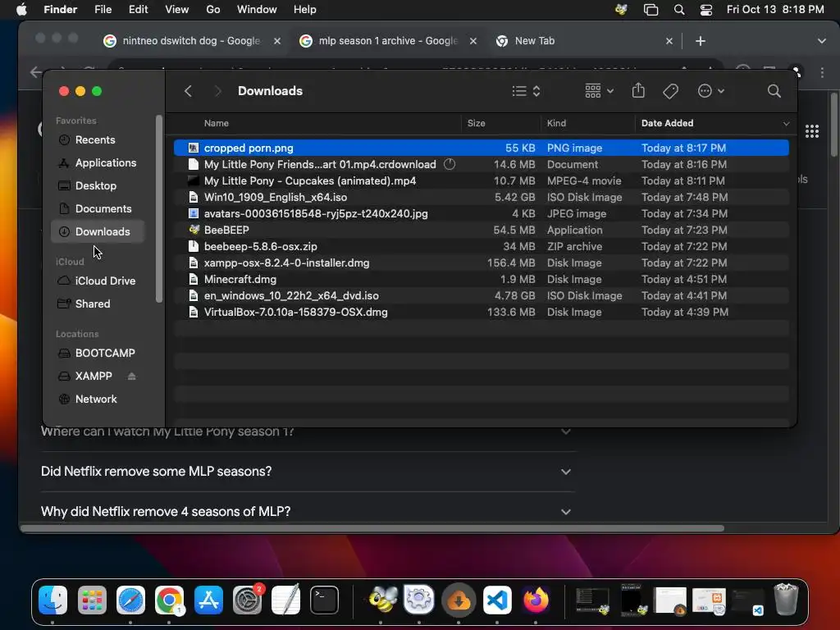Click the Finder search magnifier icon
This screenshot has height=630, width=840.
point(774,91)
